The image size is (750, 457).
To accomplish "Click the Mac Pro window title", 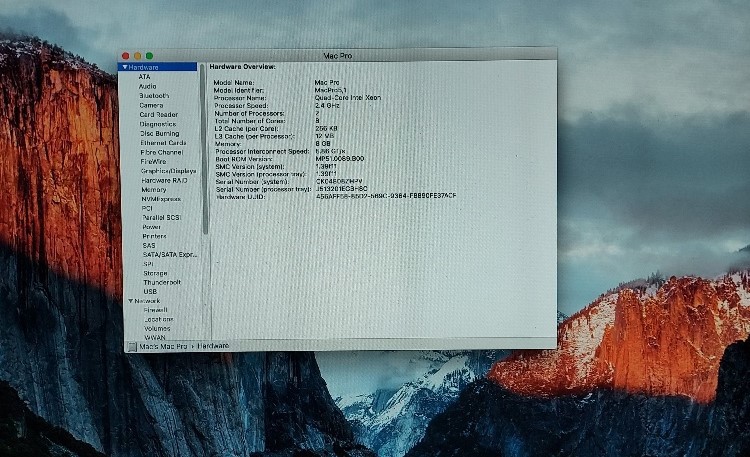I will (x=338, y=56).
